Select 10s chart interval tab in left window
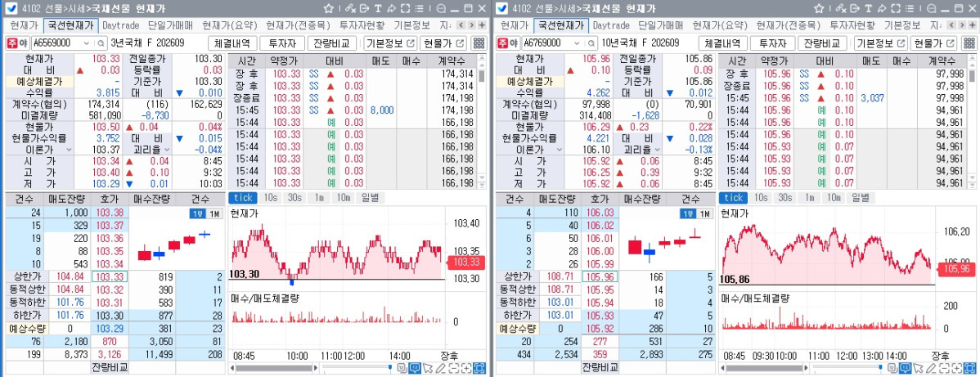 tap(271, 198)
